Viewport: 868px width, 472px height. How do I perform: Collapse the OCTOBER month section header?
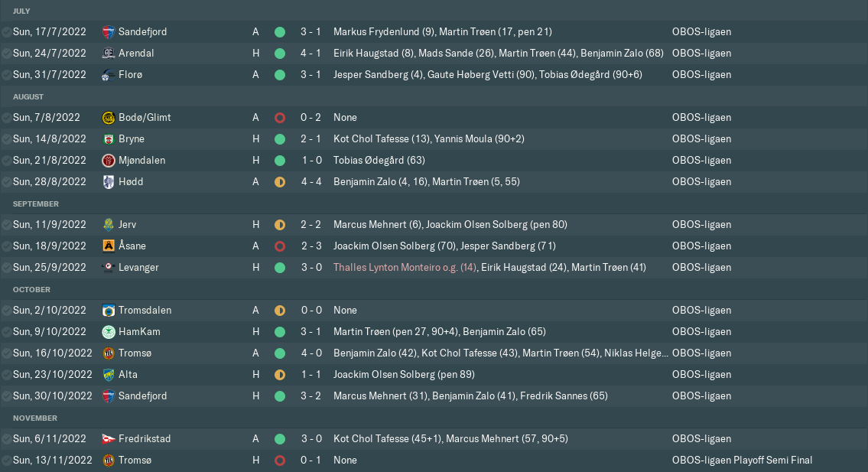pos(31,289)
